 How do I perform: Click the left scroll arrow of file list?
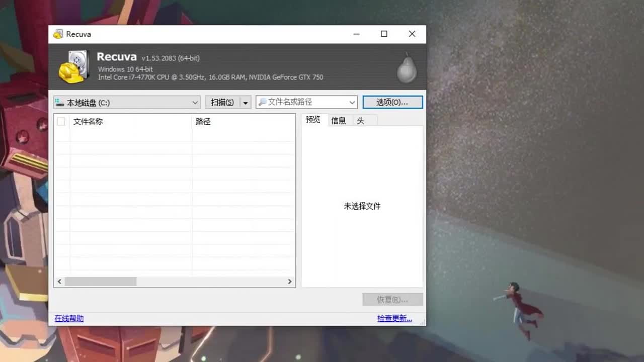pyautogui.click(x=59, y=282)
